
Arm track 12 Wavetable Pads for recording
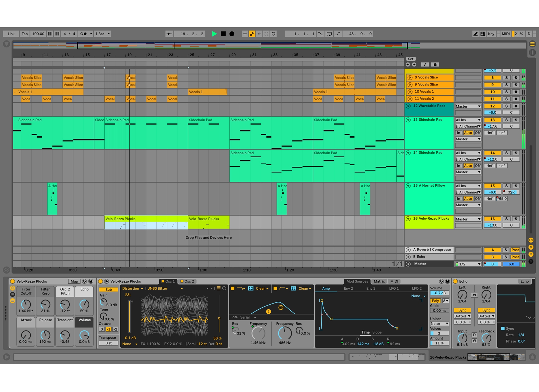click(x=516, y=106)
